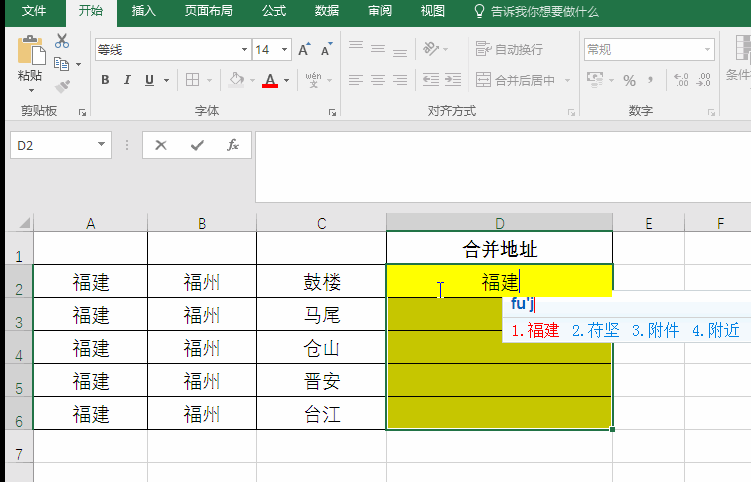The height and width of the screenshot is (482, 751).
Task: Click the 告诉我你想要做什么 search box
Action: [536, 11]
